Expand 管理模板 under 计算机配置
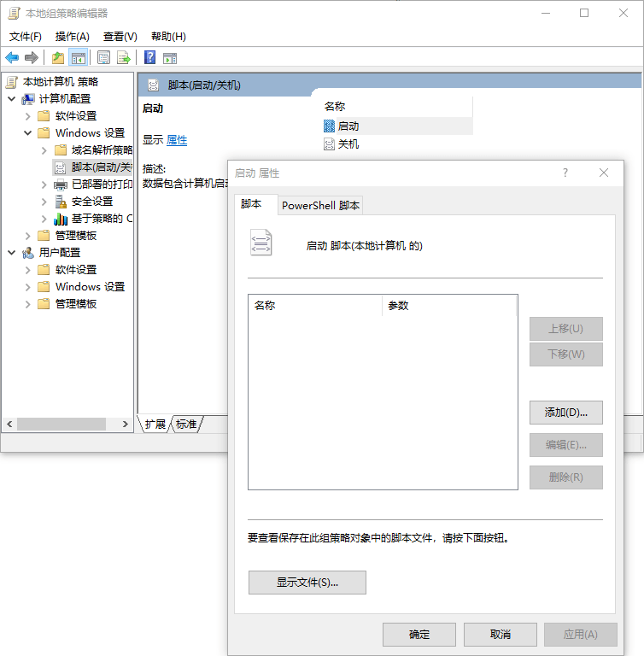The image size is (644, 656). click(28, 235)
